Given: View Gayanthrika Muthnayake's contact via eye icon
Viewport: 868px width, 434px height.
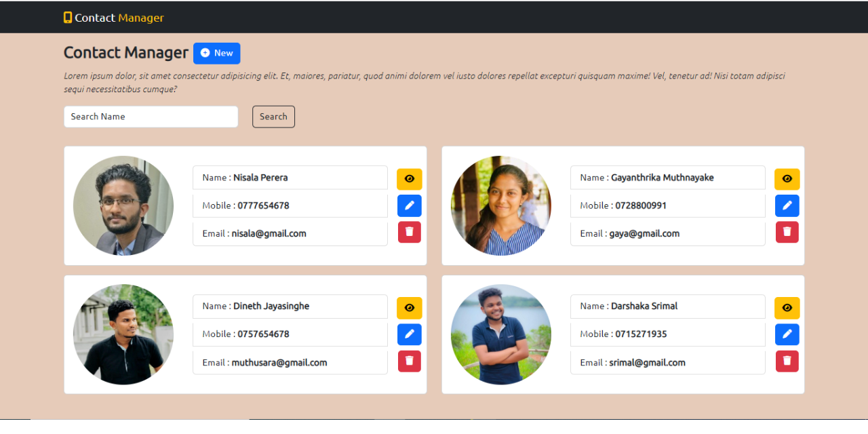Looking at the screenshot, I should coord(787,179).
